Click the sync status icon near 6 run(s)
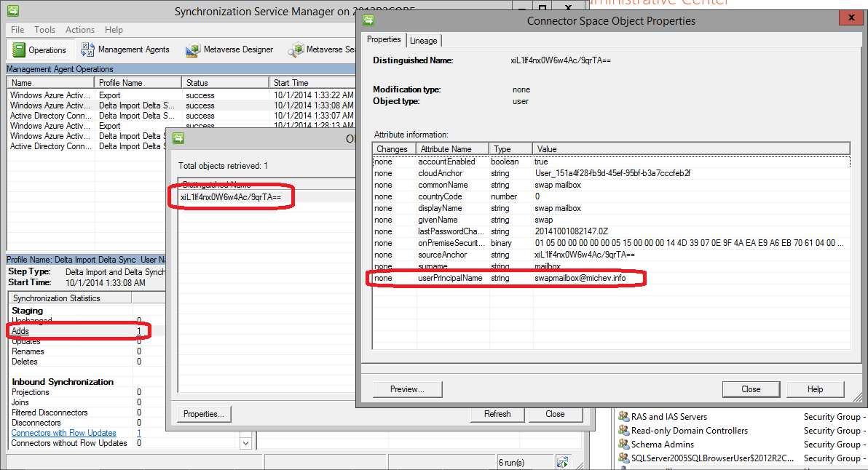Image resolution: width=868 pixels, height=470 pixels. click(x=562, y=462)
